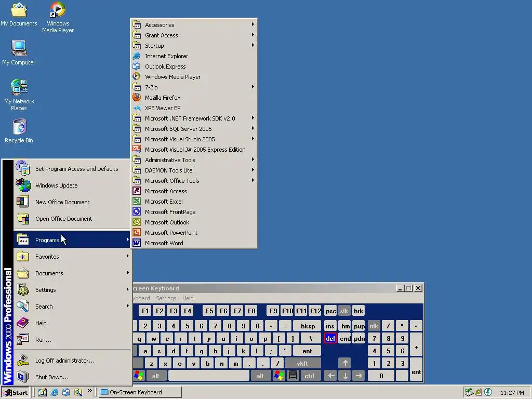Click Outlook Express quick launch icon
This screenshot has width=532, height=399.
pyautogui.click(x=66, y=392)
